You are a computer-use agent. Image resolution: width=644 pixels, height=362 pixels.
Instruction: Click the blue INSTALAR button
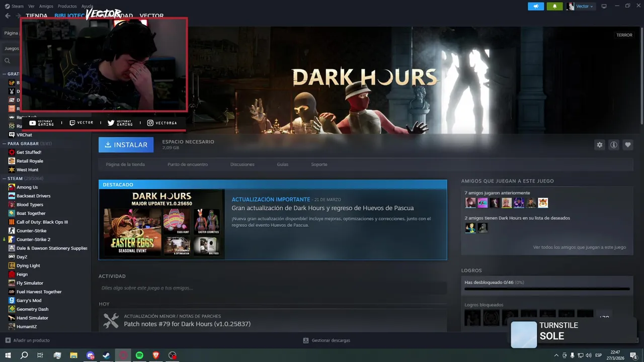(x=126, y=145)
